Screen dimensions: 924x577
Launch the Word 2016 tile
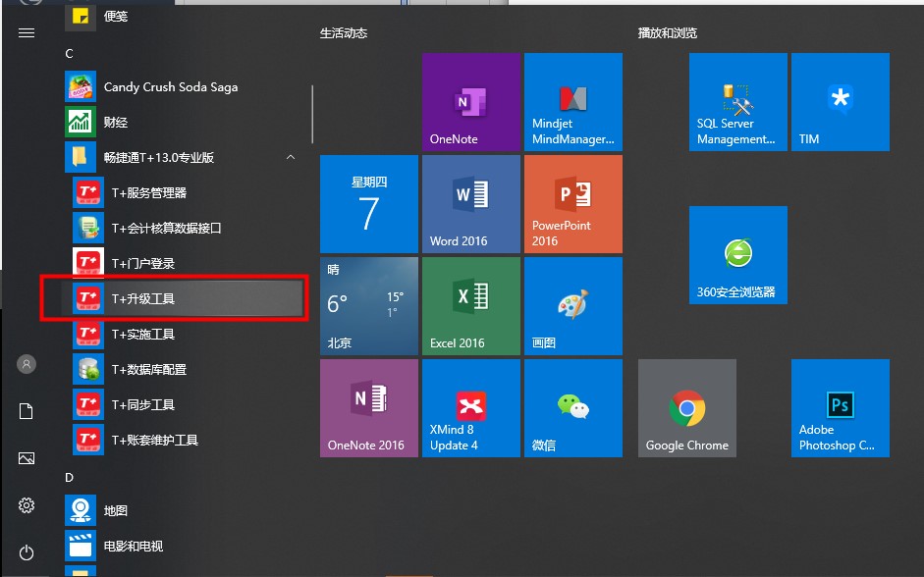471,204
